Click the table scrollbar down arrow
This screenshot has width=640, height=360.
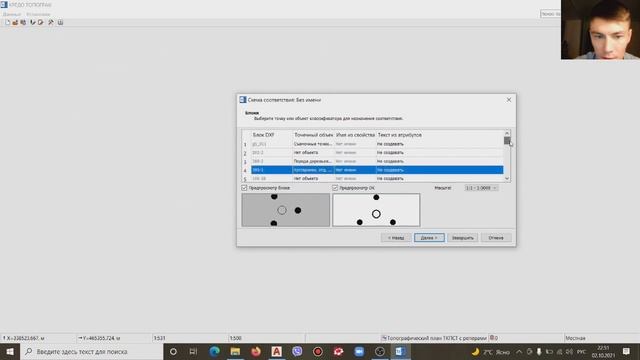pos(507,178)
